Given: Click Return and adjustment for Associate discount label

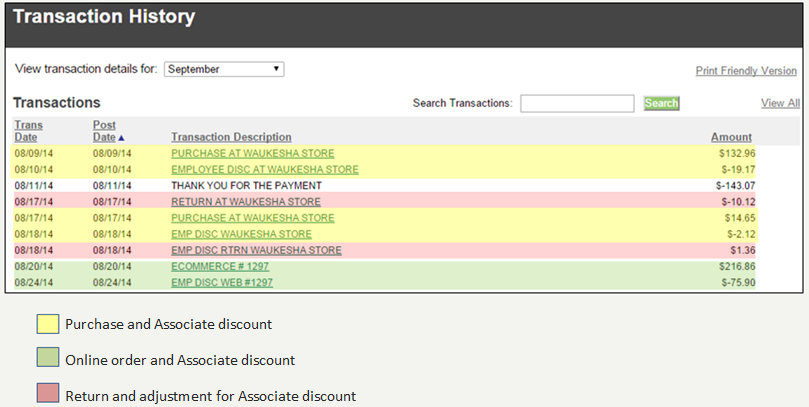Looking at the screenshot, I should click(211, 396).
